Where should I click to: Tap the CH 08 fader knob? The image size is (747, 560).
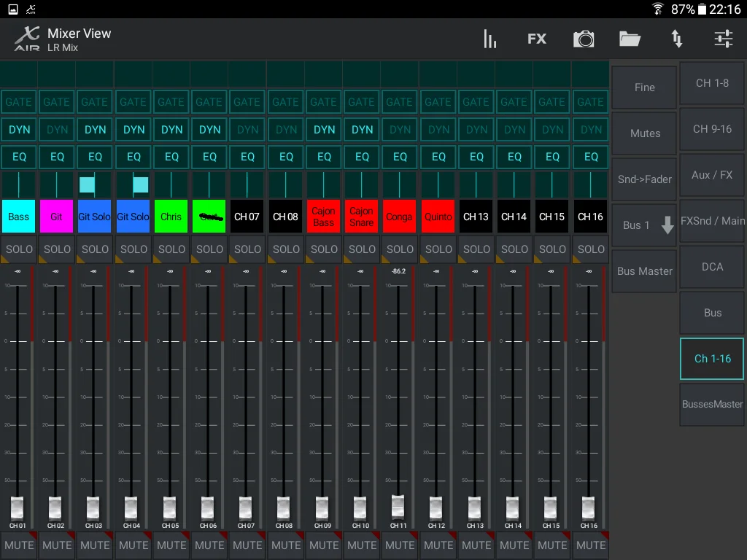[x=284, y=507]
